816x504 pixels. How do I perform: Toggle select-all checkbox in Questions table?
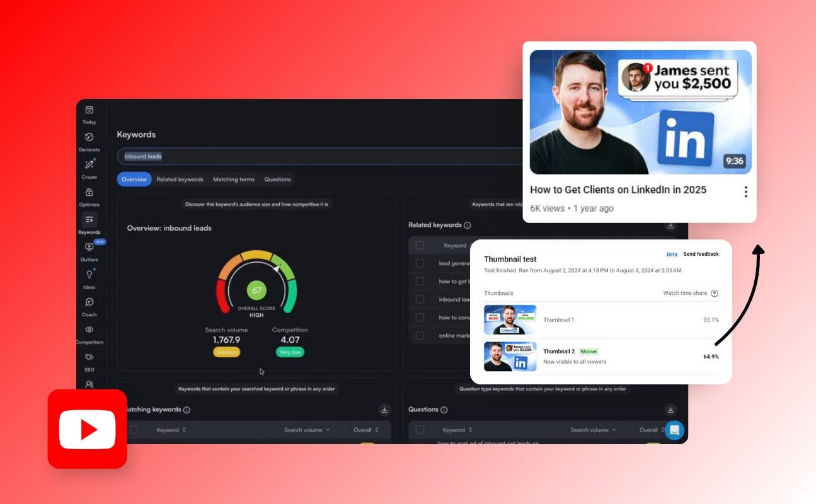[420, 430]
